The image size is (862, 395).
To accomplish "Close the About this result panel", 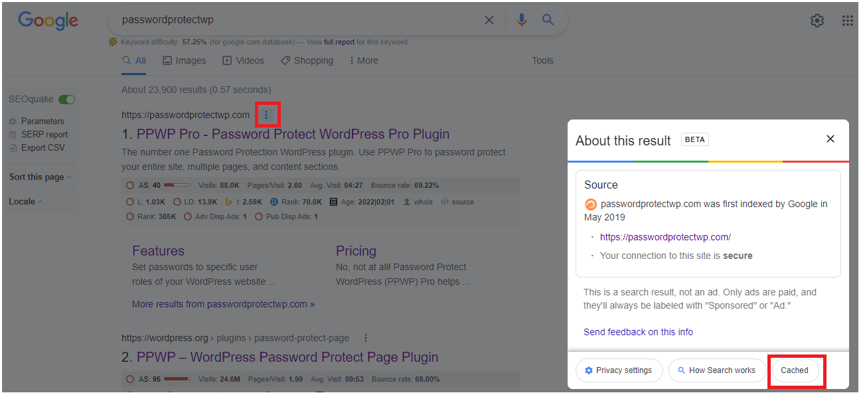I will (831, 139).
